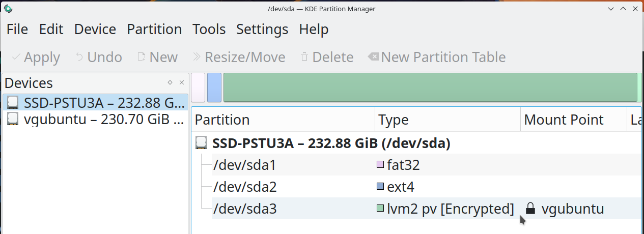Click the Undo toolbar button

point(99,57)
